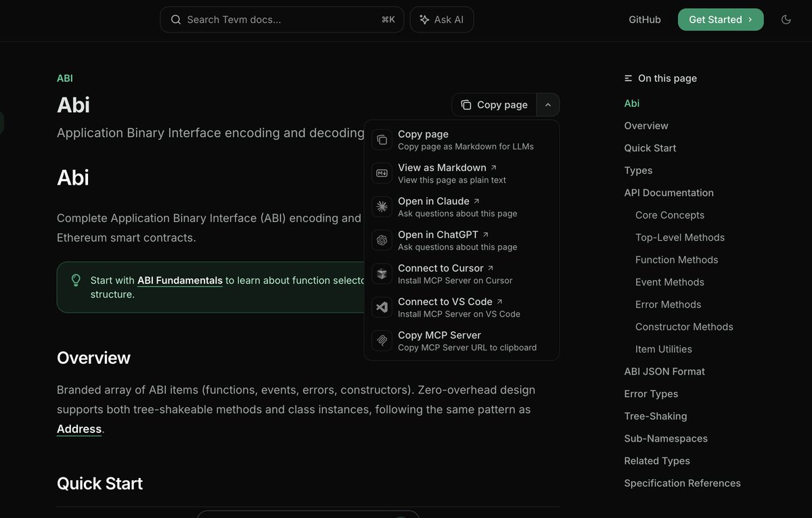Click the Markdown icon beside View as Markdown
Viewport: 812px width, 518px height.
tap(382, 173)
